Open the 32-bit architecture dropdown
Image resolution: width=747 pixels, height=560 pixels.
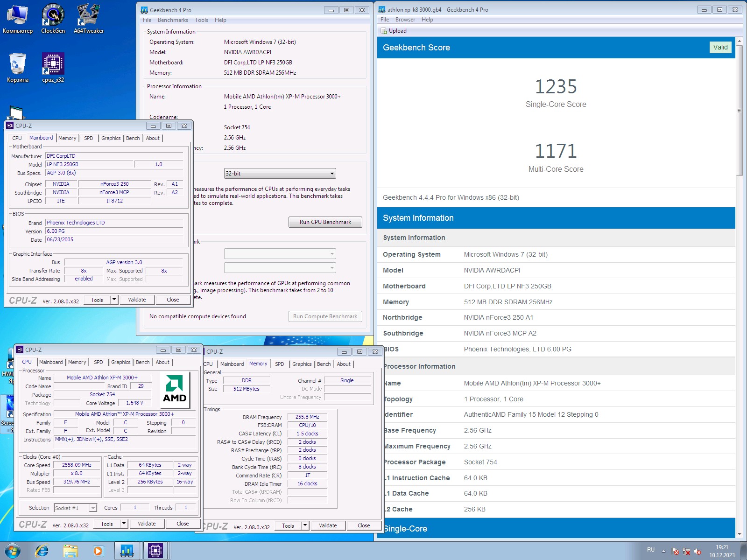pos(280,174)
